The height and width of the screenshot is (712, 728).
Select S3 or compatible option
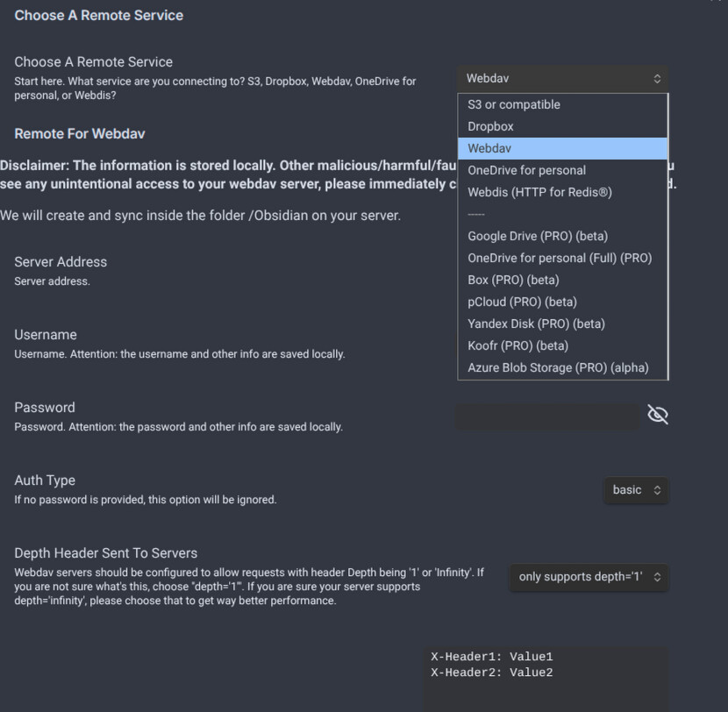click(x=514, y=104)
